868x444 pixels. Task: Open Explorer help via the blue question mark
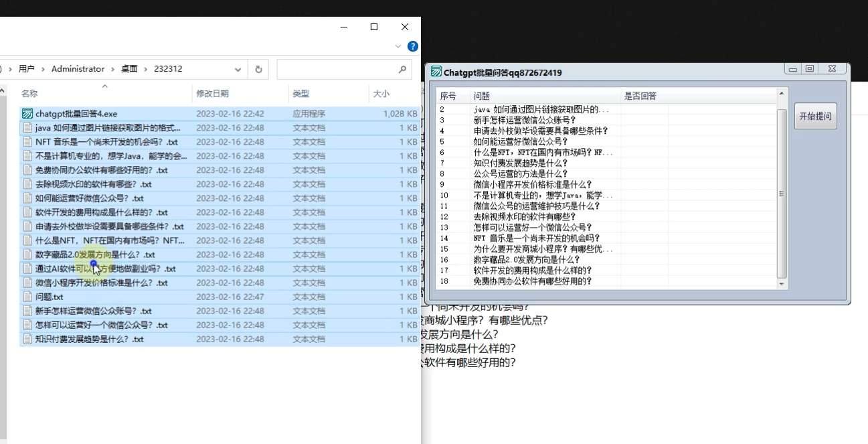click(x=413, y=46)
